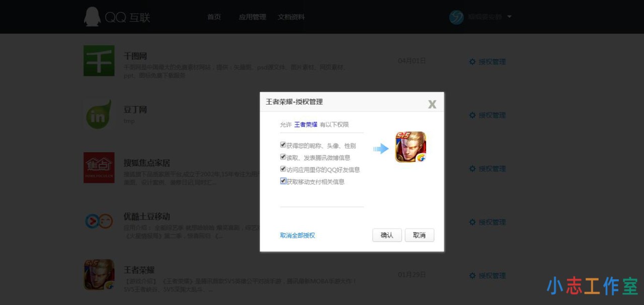The image size is (644, 305).
Task: Click the 王者荣耀 game thumbnail in the dialog
Action: point(410,147)
